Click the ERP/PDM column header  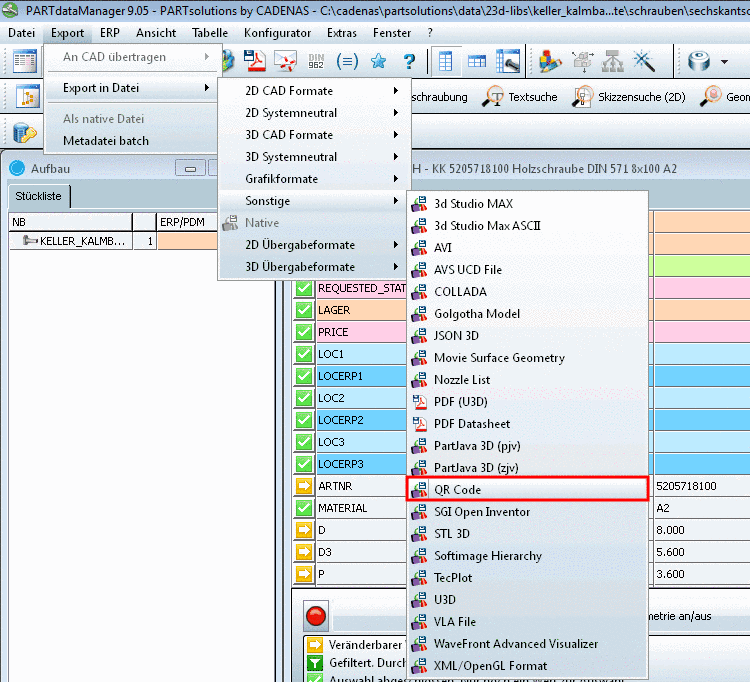[x=188, y=222]
